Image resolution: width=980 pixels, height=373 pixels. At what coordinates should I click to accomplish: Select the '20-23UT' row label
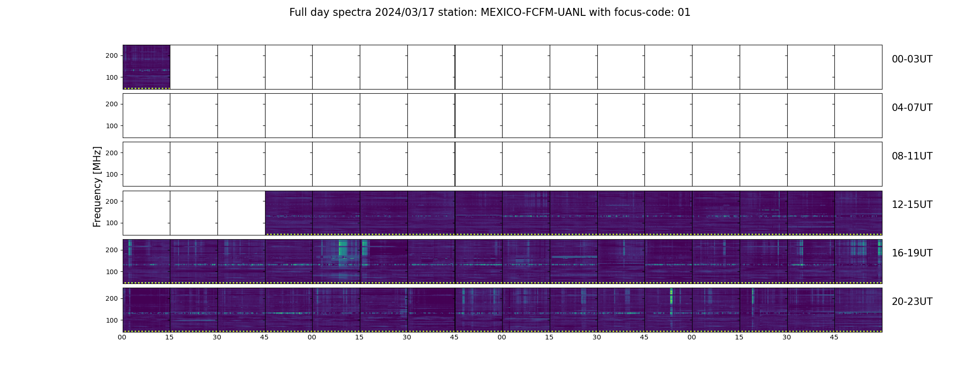pos(912,302)
